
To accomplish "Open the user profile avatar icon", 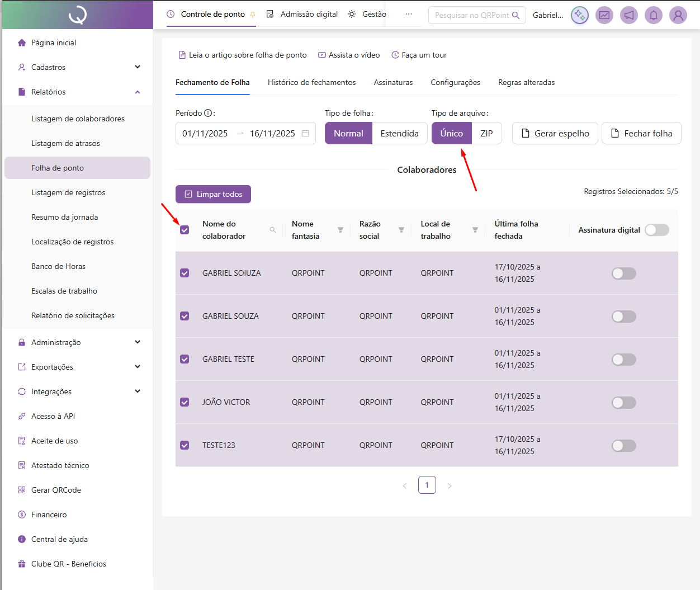I will pyautogui.click(x=678, y=15).
